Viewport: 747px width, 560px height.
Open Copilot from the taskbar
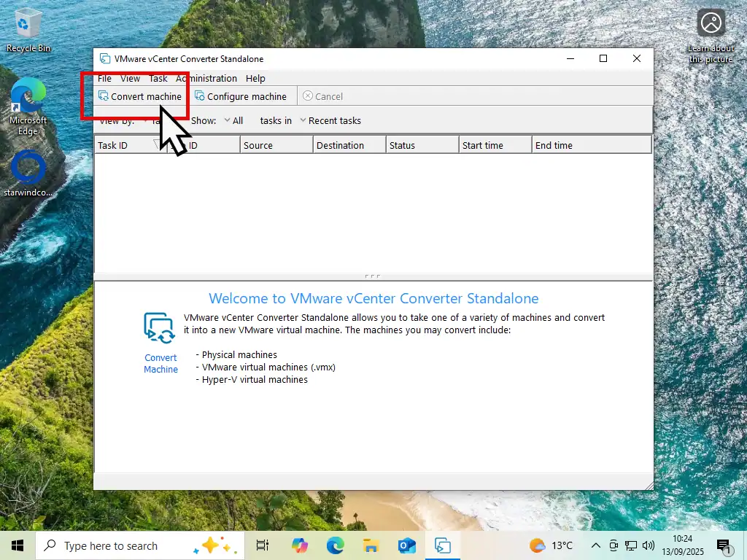(x=300, y=545)
